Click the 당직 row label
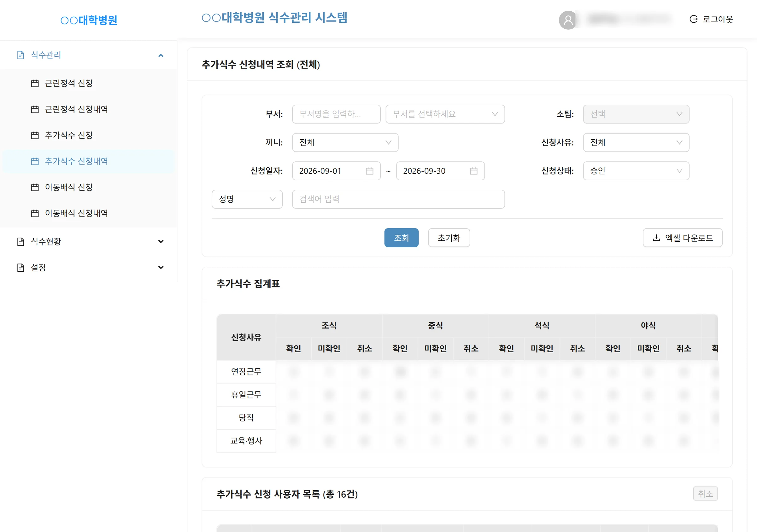 pos(246,418)
